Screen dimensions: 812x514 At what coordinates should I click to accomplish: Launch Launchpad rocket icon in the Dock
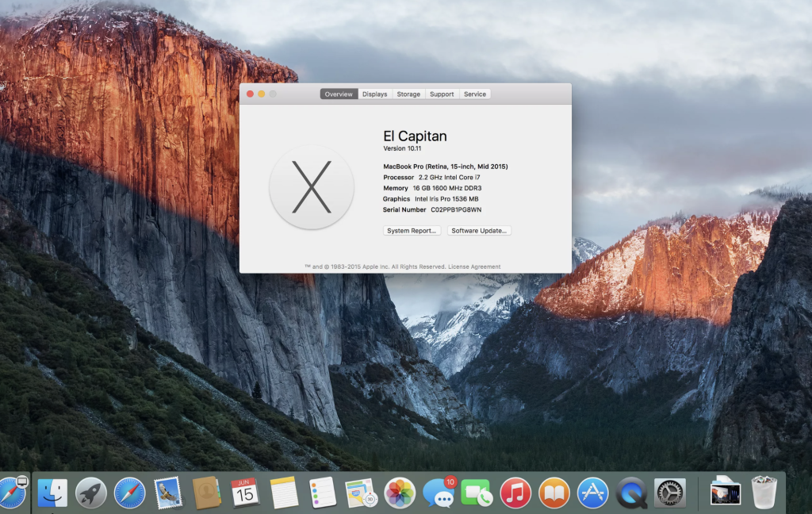click(x=90, y=493)
